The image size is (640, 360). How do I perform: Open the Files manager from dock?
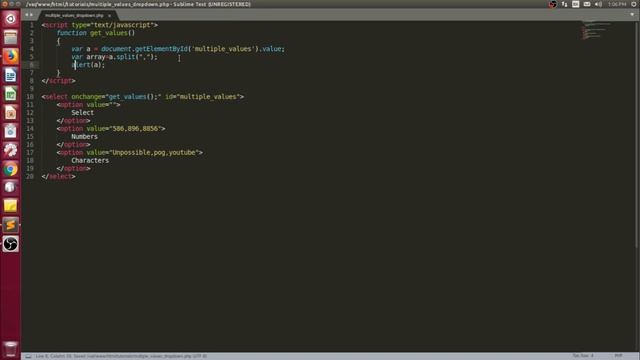click(x=11, y=38)
